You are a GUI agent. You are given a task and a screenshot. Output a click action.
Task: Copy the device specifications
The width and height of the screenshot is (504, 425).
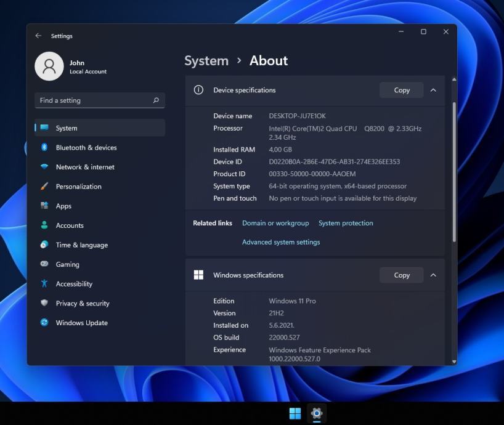[401, 90]
